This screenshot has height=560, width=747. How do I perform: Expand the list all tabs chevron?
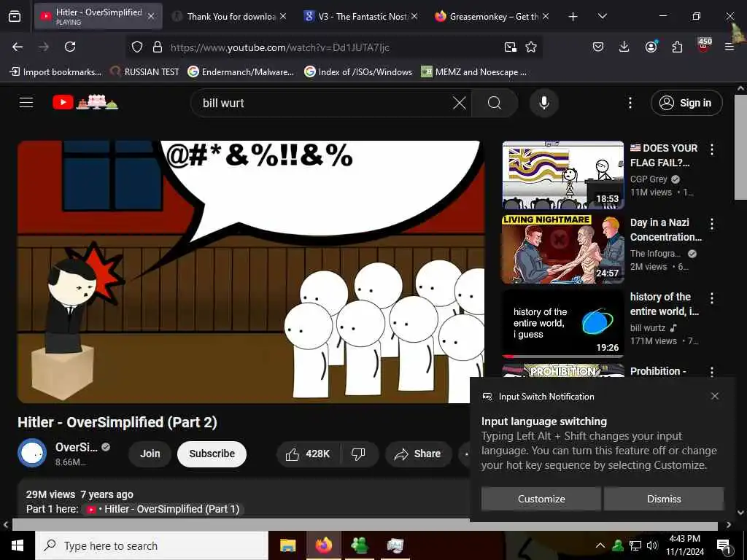click(x=602, y=16)
